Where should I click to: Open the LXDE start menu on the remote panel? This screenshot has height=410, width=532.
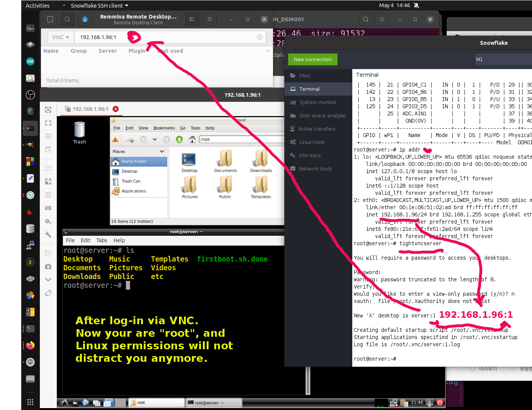click(x=63, y=403)
